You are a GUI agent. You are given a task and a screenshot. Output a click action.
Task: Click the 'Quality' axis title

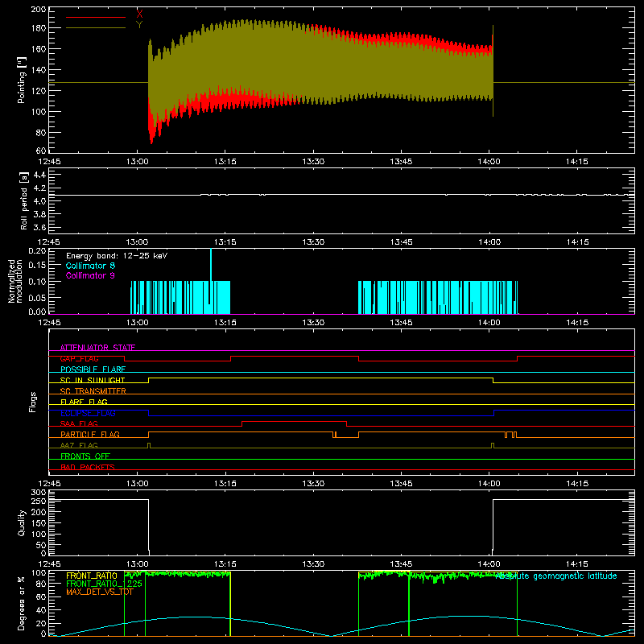(22, 522)
